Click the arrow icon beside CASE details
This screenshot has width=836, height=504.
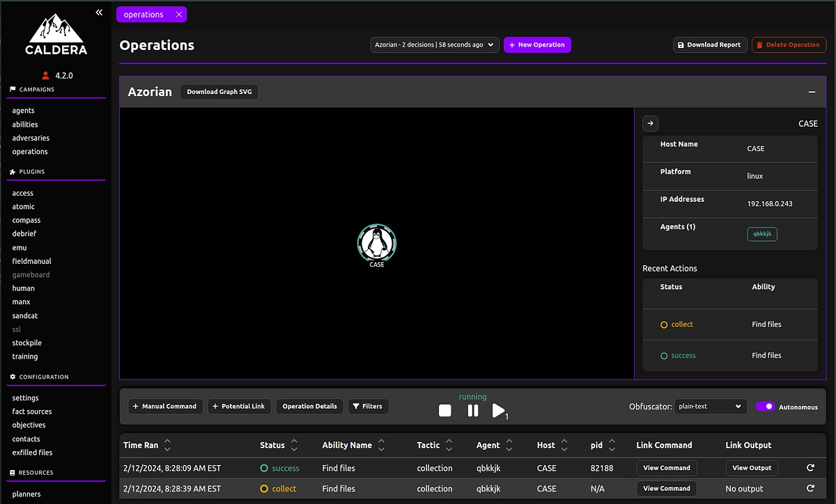[x=650, y=123]
